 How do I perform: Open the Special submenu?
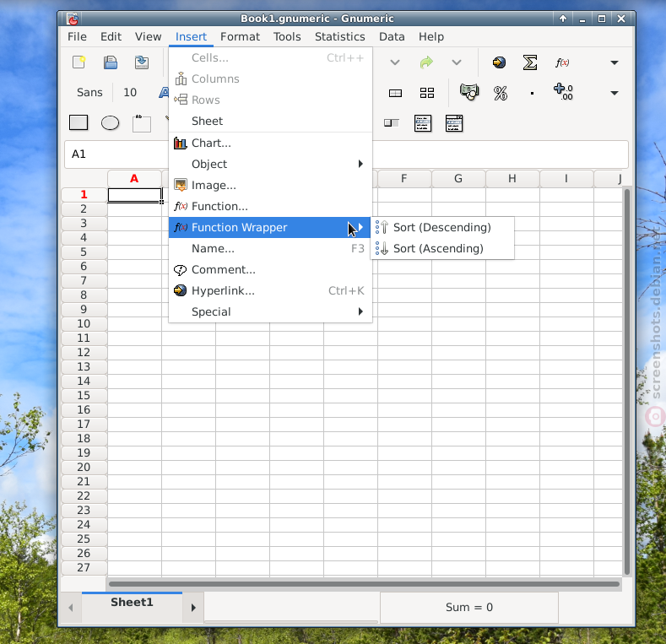click(x=270, y=311)
